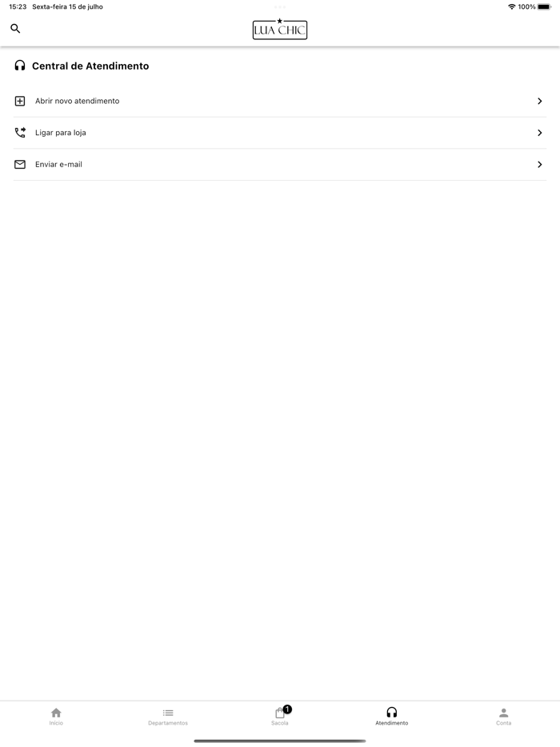Tap the Lua Chic logo
The width and height of the screenshot is (560, 747).
pos(279,30)
